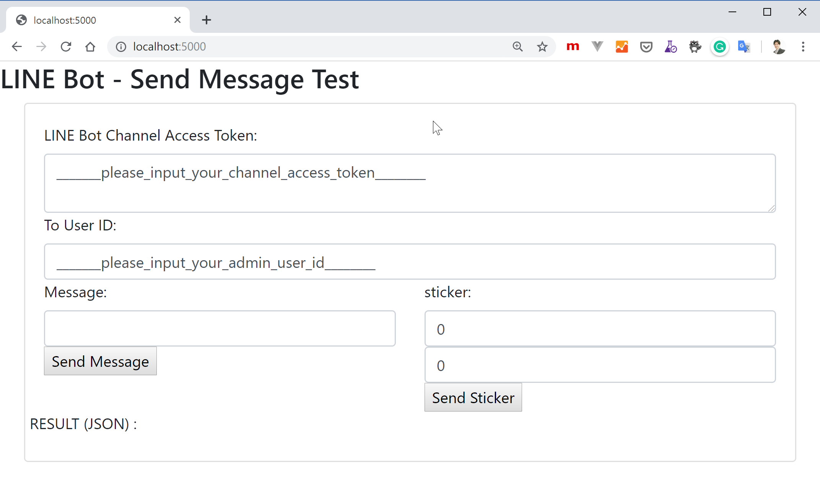Open the gray V-shaped extension
The image size is (820, 504).
[x=597, y=47]
